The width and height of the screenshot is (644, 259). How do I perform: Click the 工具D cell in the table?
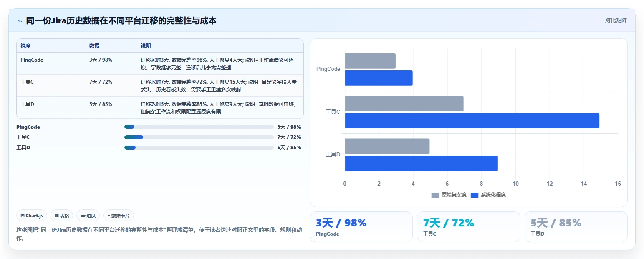point(27,104)
